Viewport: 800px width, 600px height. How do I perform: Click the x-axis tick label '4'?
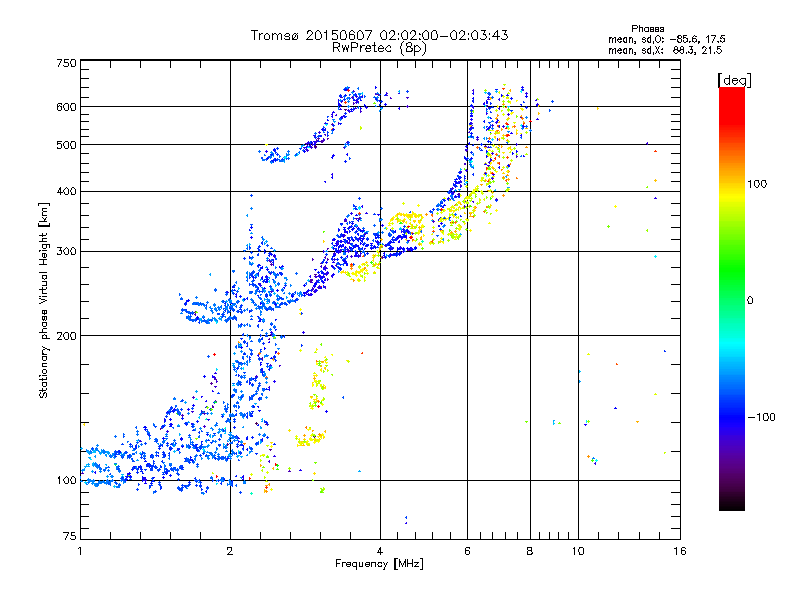(x=380, y=551)
